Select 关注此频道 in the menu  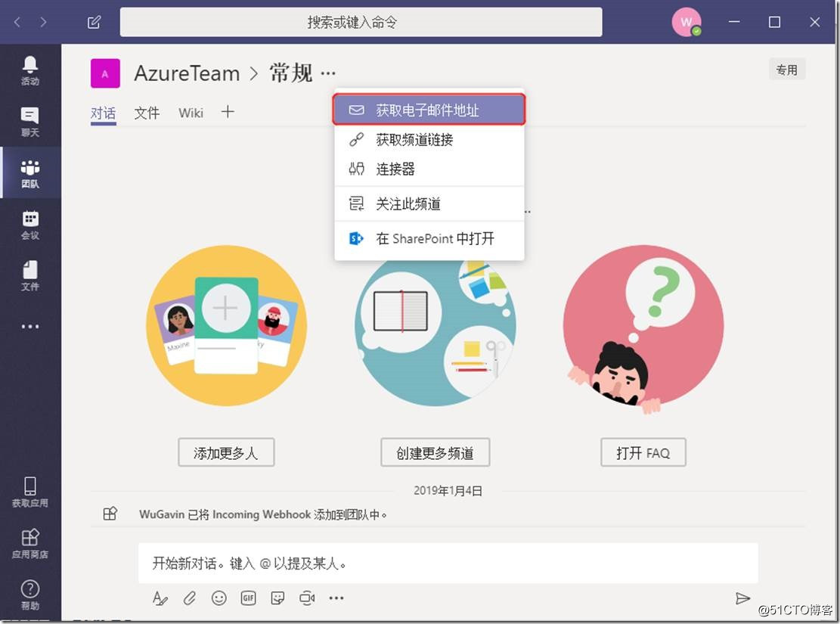tap(429, 203)
